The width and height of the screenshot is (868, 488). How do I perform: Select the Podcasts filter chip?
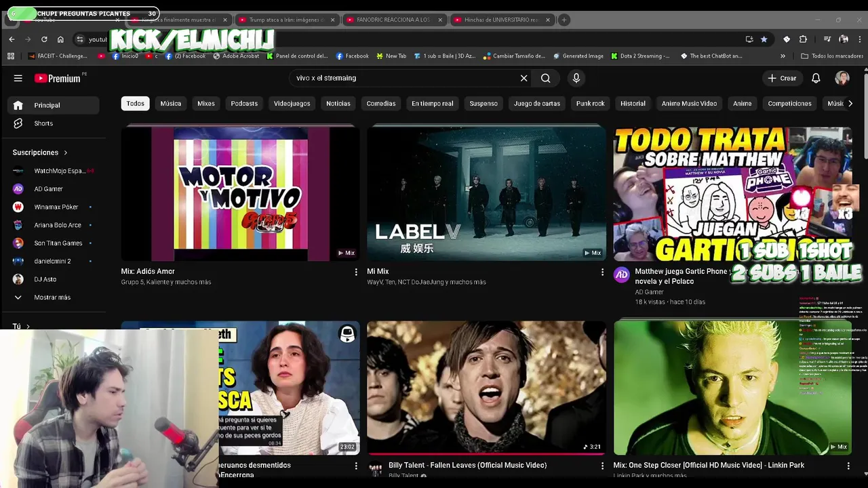pos(244,104)
